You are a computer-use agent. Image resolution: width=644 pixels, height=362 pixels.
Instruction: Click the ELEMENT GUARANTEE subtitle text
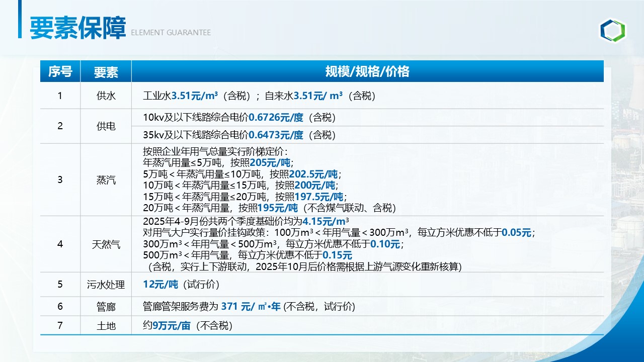(x=171, y=33)
